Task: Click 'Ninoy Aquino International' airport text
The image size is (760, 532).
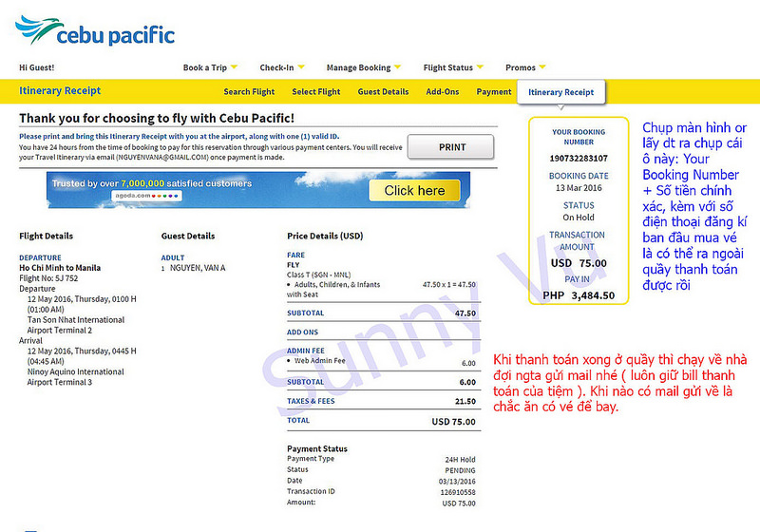Action: click(x=76, y=372)
